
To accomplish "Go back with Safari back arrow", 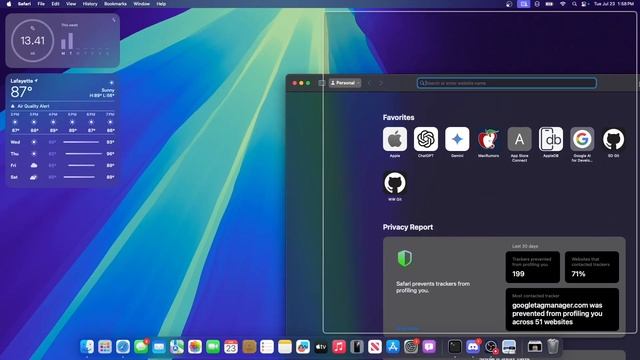I will point(370,83).
